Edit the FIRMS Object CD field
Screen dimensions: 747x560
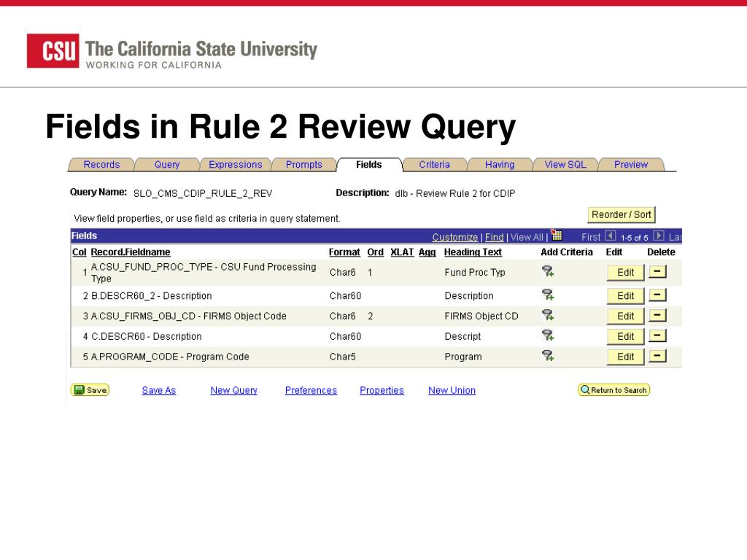pyautogui.click(x=625, y=316)
